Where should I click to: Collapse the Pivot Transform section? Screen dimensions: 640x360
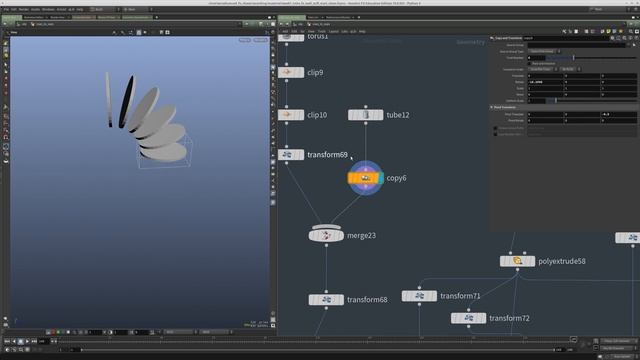[x=491, y=107]
